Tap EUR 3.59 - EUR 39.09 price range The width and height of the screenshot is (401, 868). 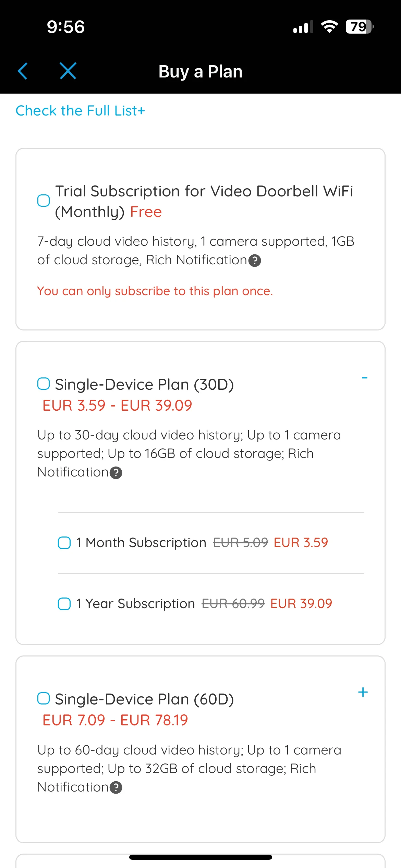point(117,406)
